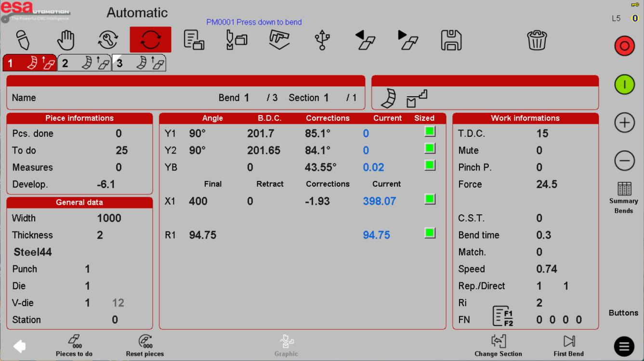Open the black hamburger menu button

point(624,347)
